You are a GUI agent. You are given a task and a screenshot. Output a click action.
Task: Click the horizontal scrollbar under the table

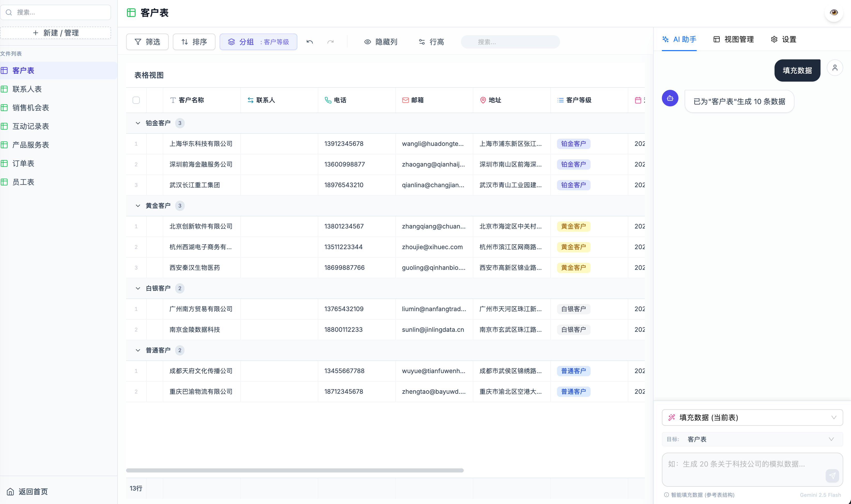point(295,470)
